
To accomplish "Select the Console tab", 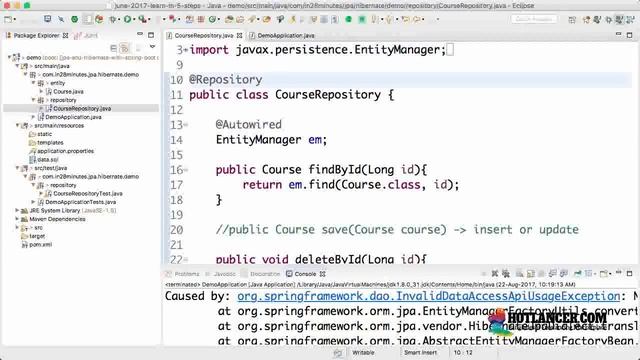I will (305, 274).
